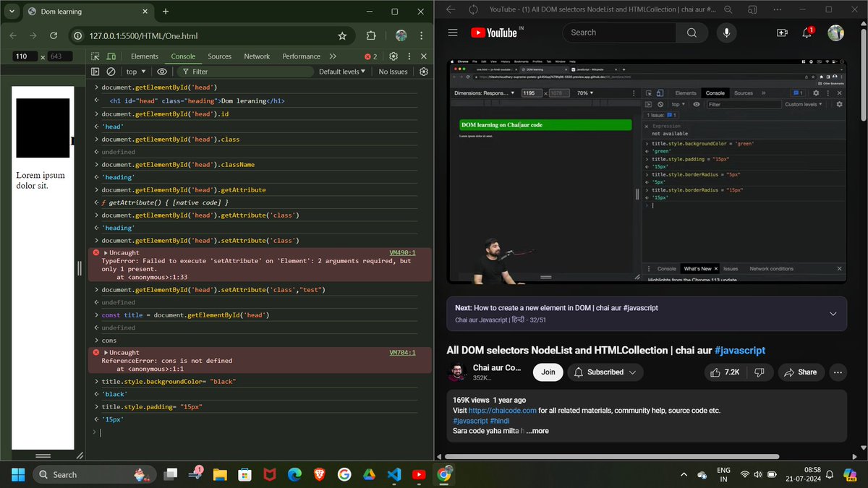Show more DevTools tabs via the chevron
The height and width of the screenshot is (488, 868).
[333, 56]
